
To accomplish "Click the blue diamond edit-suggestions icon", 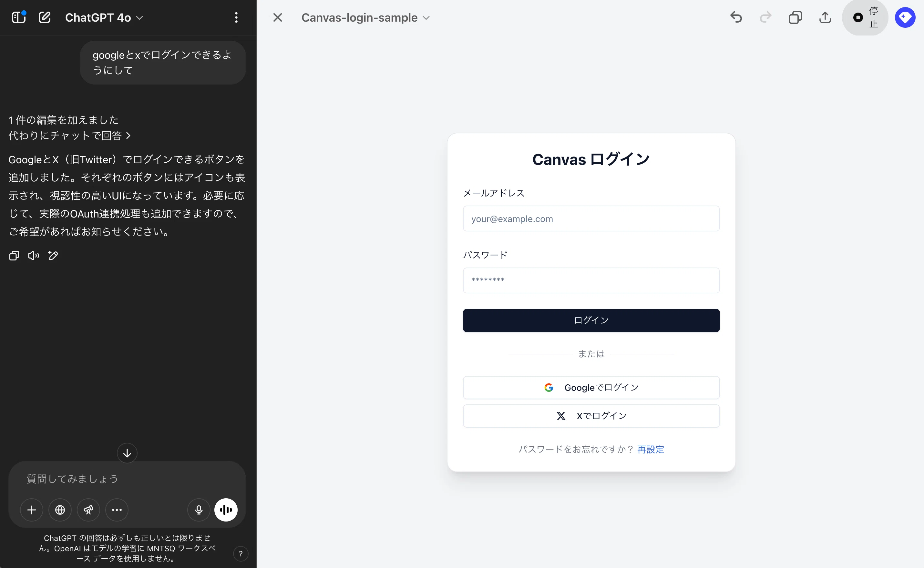I will [905, 17].
